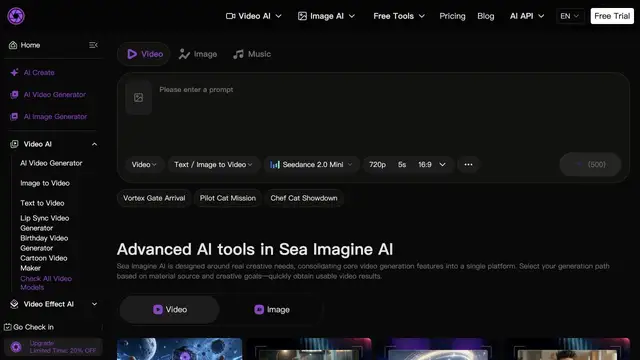Choose the Chef Cat Showdown prompt suggestion
This screenshot has width=640, height=360.
(x=304, y=198)
